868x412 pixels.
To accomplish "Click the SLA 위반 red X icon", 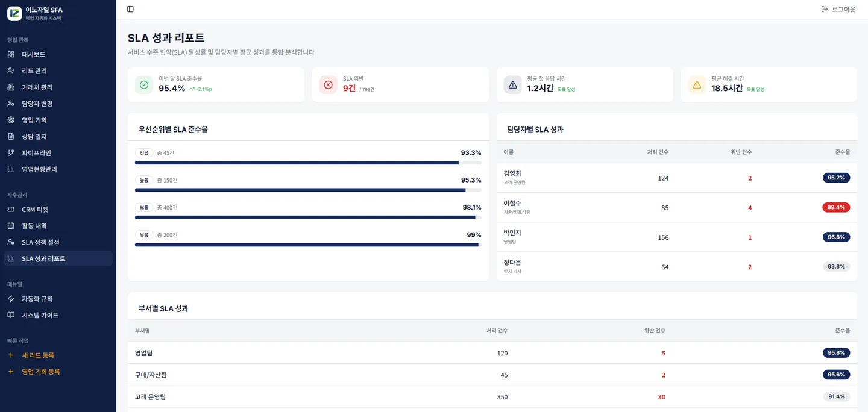I will pyautogui.click(x=328, y=85).
